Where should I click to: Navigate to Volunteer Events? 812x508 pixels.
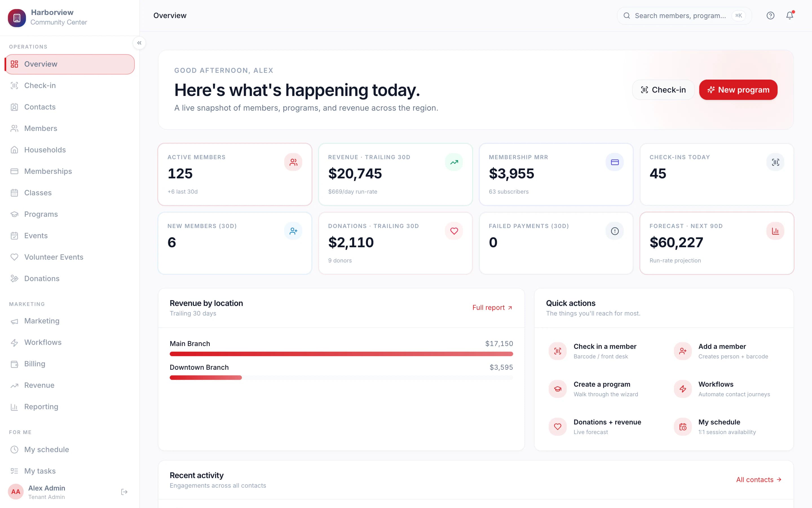[70, 257]
